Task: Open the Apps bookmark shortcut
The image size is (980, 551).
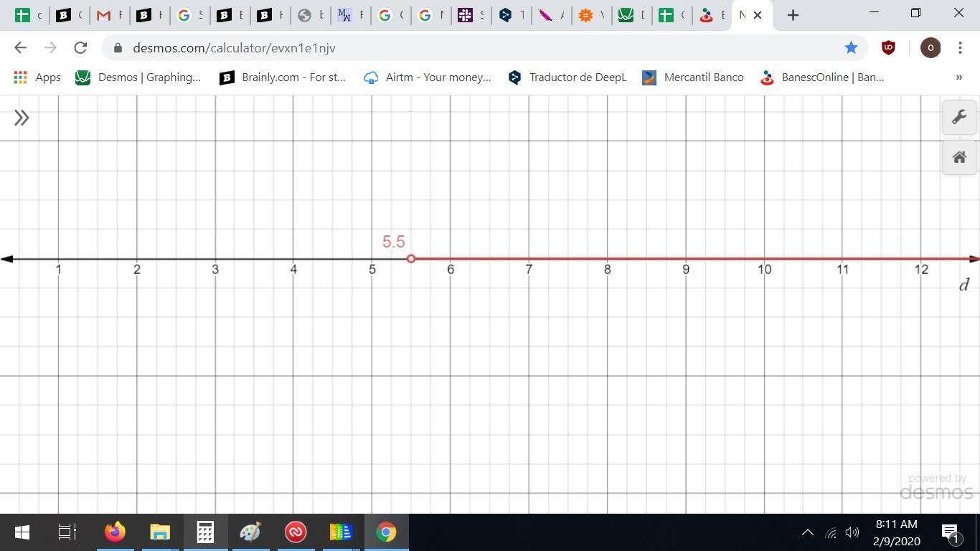Action: 37,77
